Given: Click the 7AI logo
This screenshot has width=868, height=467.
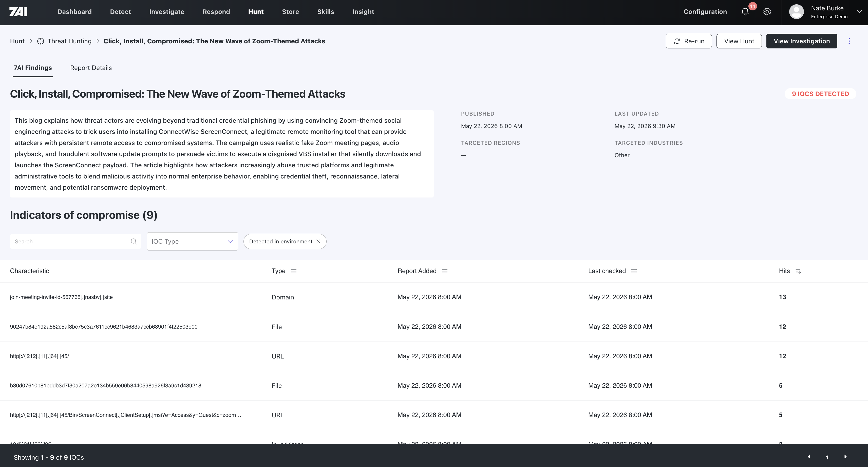Looking at the screenshot, I should point(18,12).
